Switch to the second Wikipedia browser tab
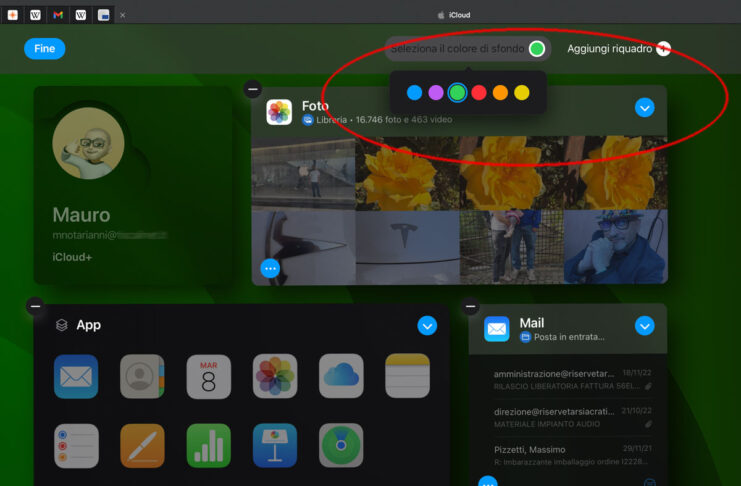This screenshot has width=741, height=486. pos(81,15)
